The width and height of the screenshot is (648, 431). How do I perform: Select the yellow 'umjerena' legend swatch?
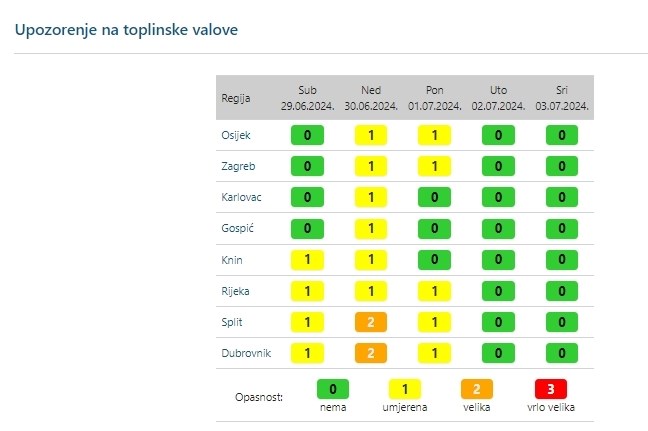(x=406, y=388)
